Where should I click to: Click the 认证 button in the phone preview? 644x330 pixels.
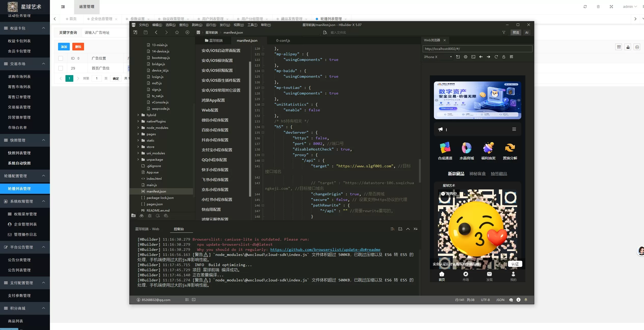tap(515, 264)
